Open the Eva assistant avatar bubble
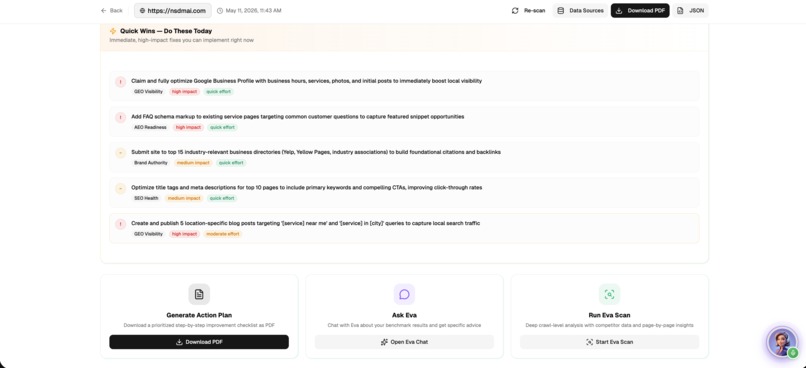Viewport: 806px width, 368px height. tap(782, 342)
